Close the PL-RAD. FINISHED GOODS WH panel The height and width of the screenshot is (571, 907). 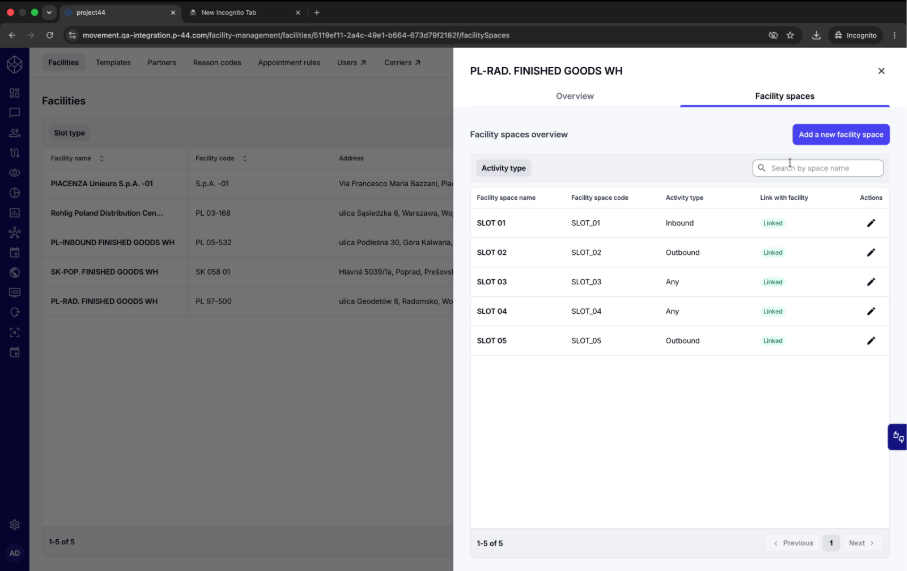point(881,71)
